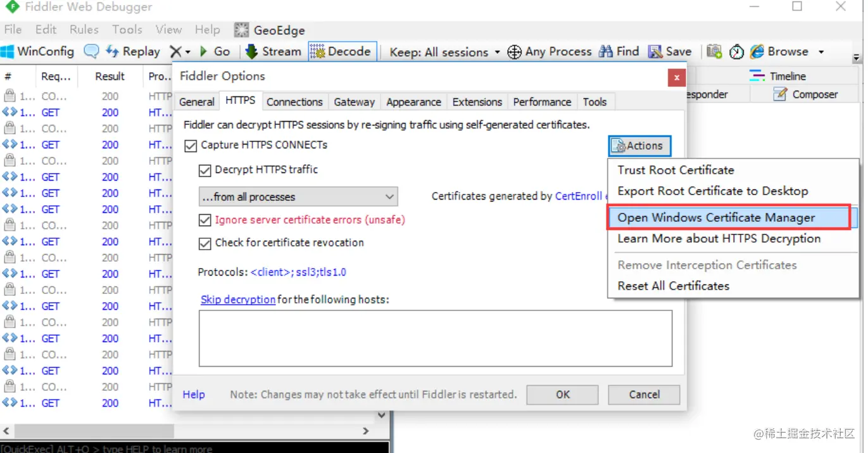
Task: Click the protocols link <client>; ssl3;tls1.0
Action: (x=298, y=272)
